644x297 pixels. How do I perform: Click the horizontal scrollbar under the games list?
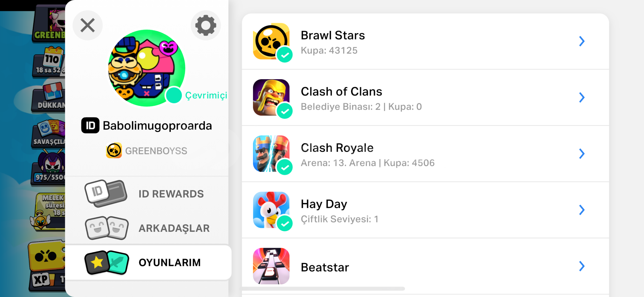323,288
